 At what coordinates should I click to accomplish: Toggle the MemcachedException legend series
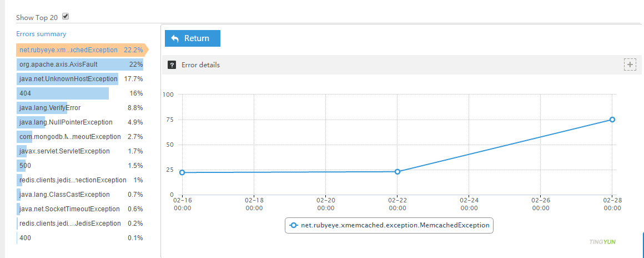pos(389,225)
